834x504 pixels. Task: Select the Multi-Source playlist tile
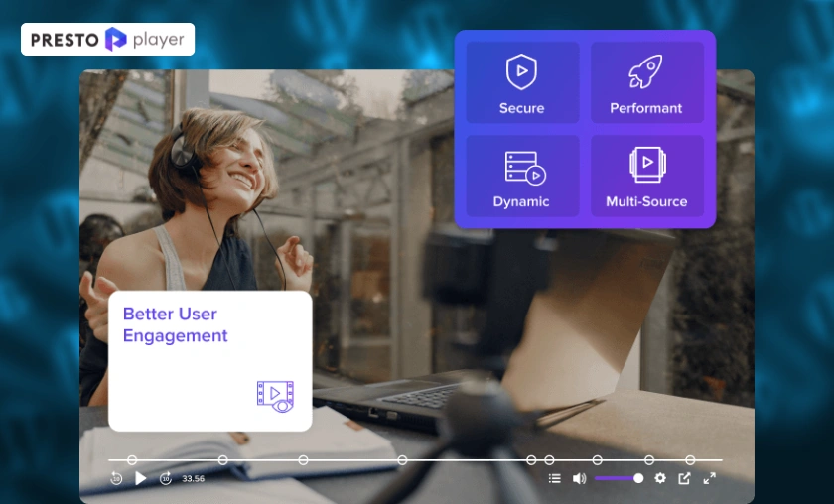tap(646, 176)
